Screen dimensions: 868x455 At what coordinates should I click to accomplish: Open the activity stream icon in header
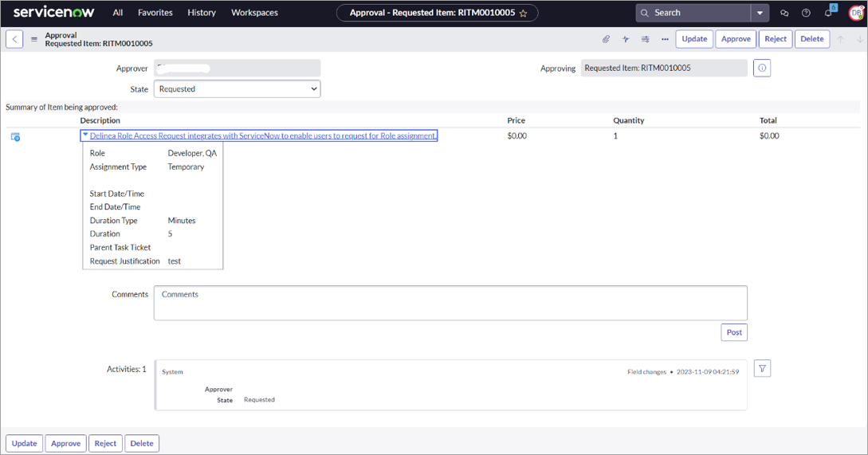626,39
